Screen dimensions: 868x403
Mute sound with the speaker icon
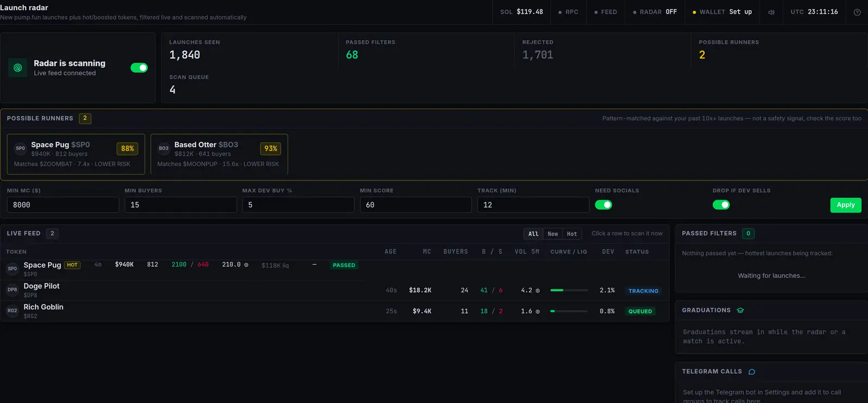[771, 12]
